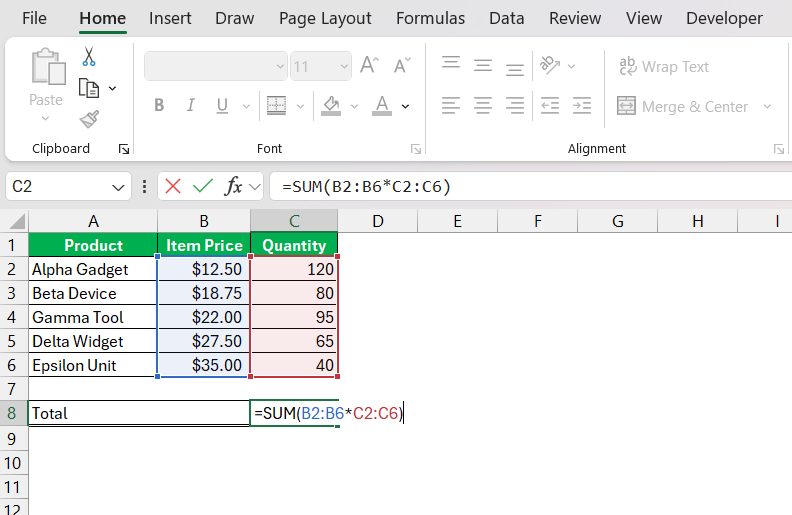The height and width of the screenshot is (515, 792).
Task: Open Alignment settings dialog launcher
Action: coord(778,149)
